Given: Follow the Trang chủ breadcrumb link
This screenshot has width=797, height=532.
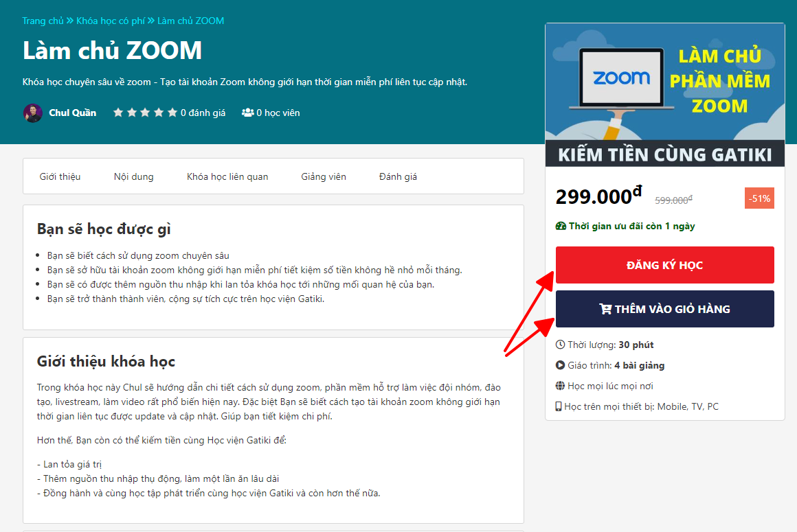Looking at the screenshot, I should point(43,21).
